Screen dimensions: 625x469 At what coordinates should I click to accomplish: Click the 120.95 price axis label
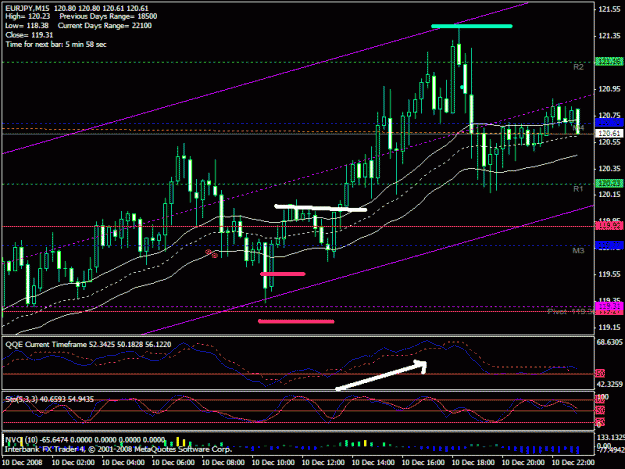pyautogui.click(x=609, y=89)
